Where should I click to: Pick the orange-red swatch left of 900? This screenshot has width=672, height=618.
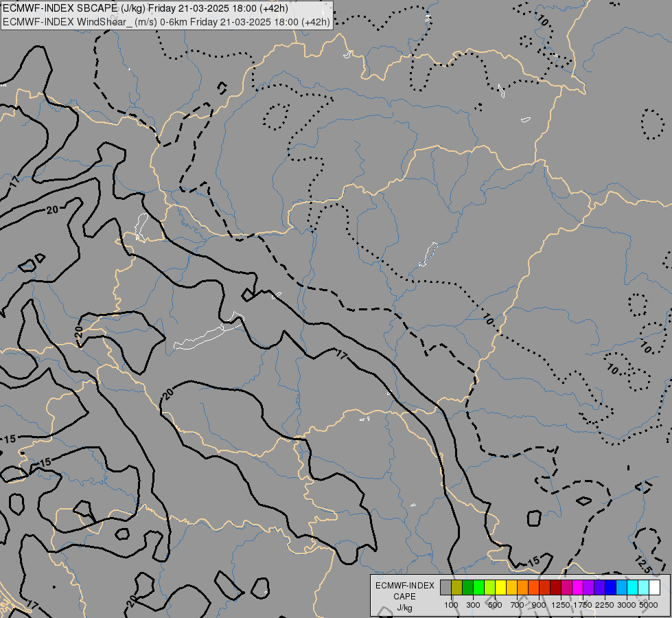point(533,588)
